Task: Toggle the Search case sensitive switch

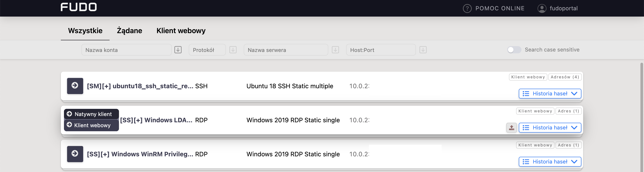Action: click(514, 50)
